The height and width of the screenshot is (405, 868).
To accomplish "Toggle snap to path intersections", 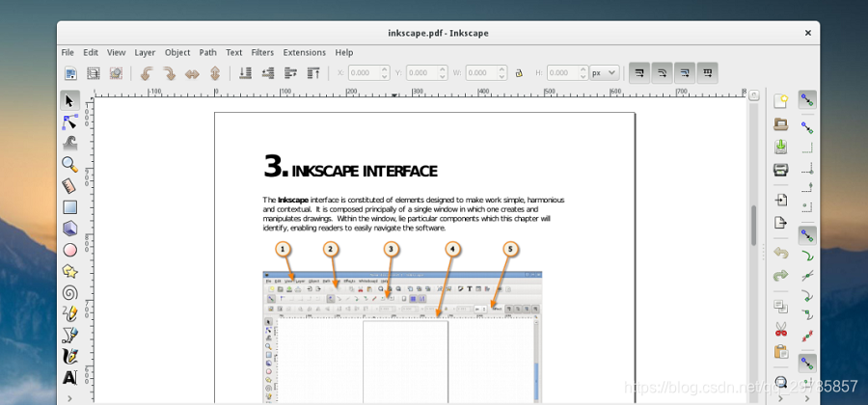I will [x=807, y=275].
